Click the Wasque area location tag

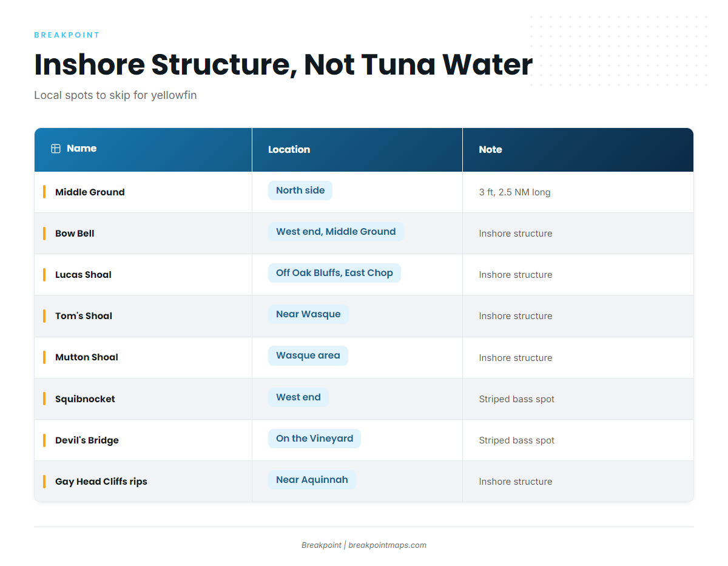[308, 355]
